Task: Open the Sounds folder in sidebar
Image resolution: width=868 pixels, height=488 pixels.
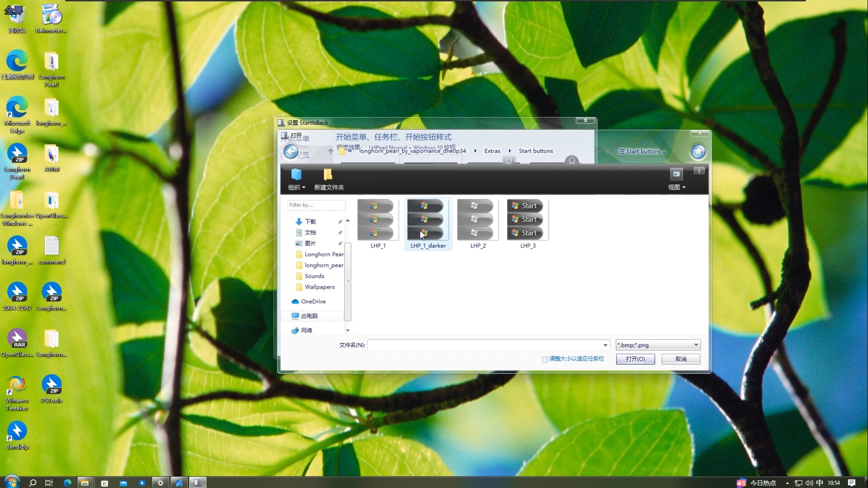Action: tap(314, 276)
